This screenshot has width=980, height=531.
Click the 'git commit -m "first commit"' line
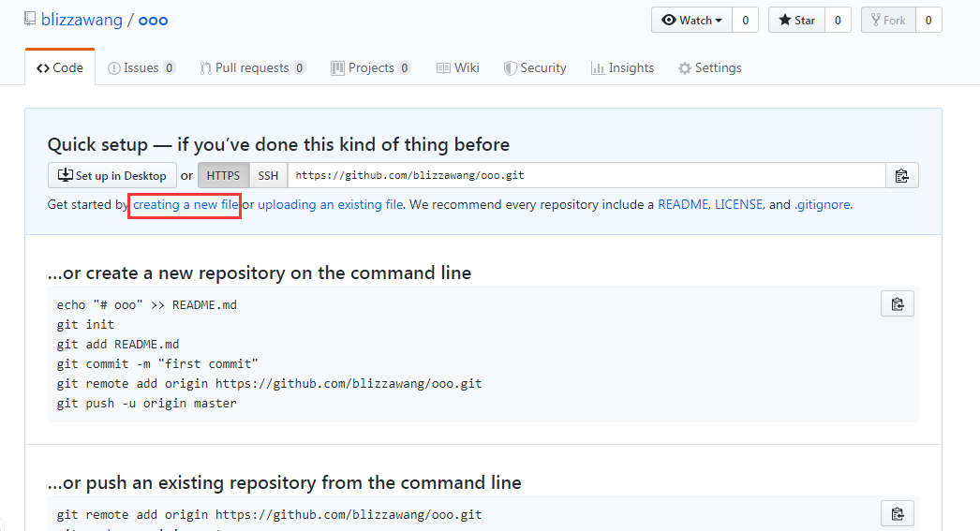click(x=157, y=364)
